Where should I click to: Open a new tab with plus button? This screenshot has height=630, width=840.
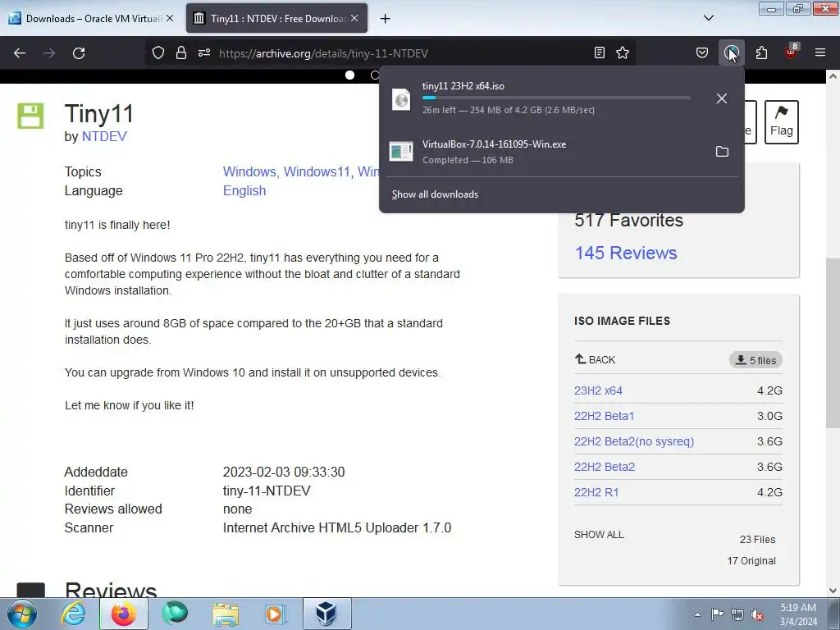pyautogui.click(x=385, y=19)
